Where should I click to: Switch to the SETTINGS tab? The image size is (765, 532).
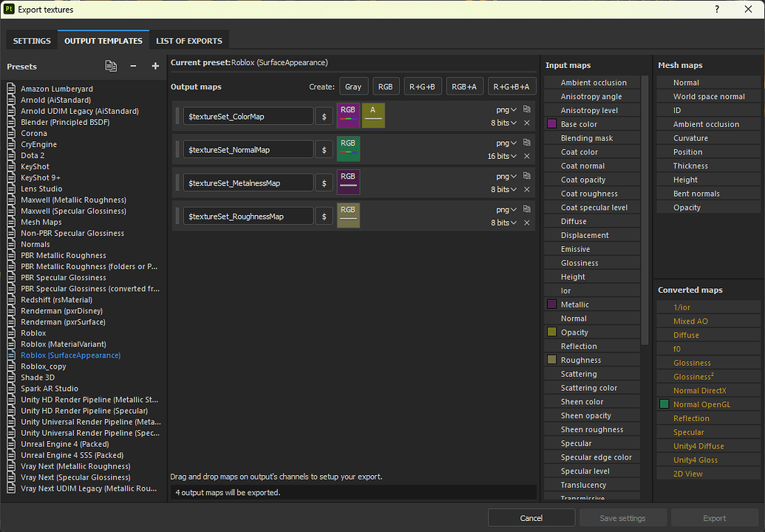(x=30, y=40)
